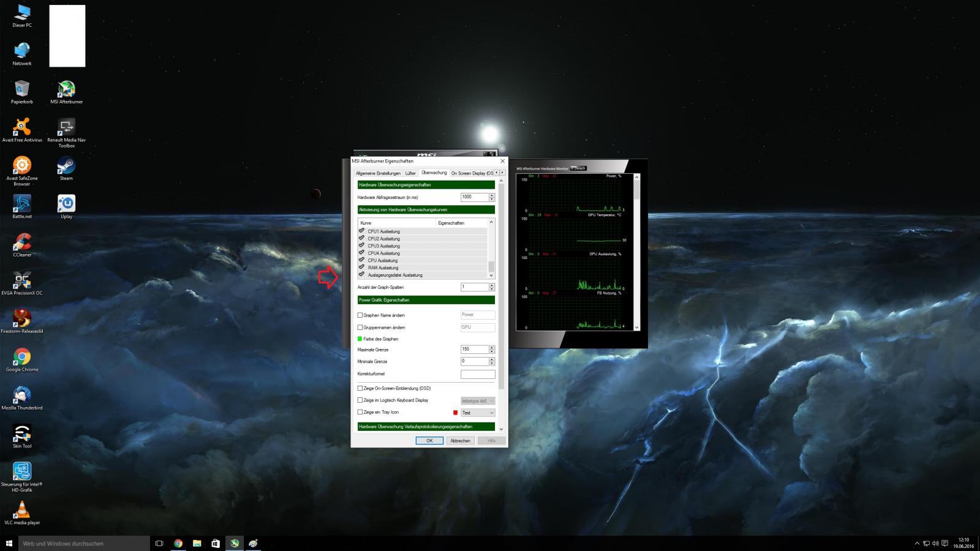This screenshot has height=551, width=980.
Task: Launch the Skin Tool desktop shortcut
Action: (22, 437)
